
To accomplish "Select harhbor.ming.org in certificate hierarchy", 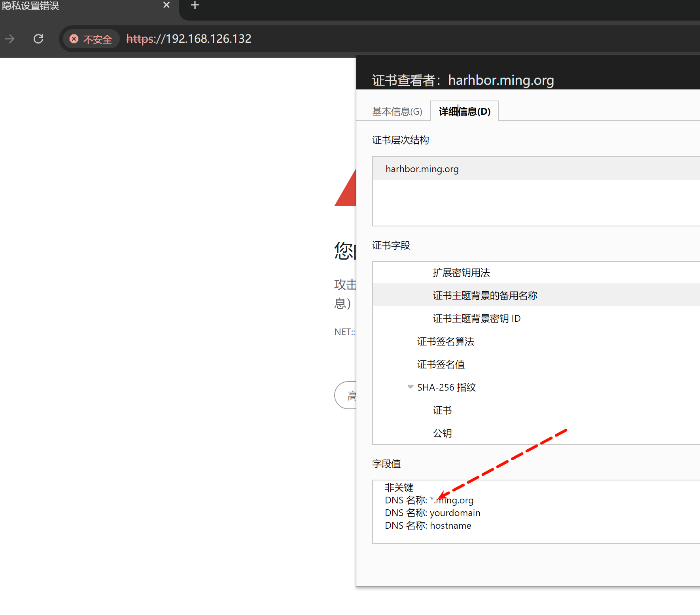I will click(x=422, y=169).
